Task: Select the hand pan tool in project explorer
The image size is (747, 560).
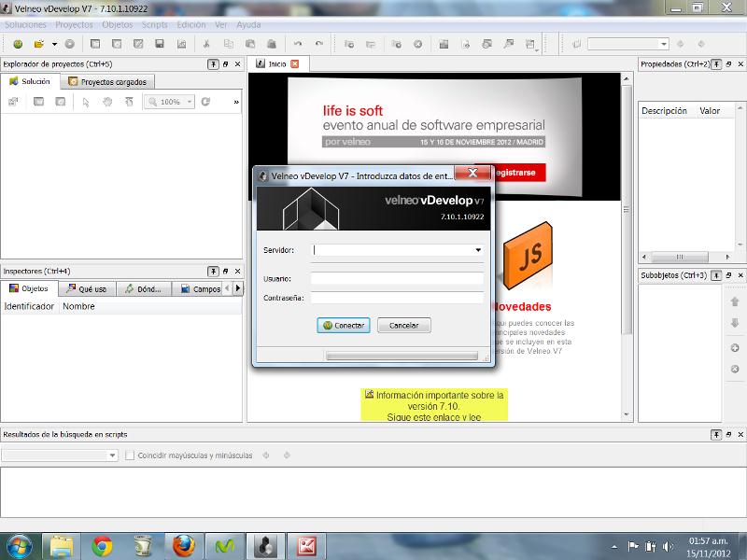Action: (107, 102)
